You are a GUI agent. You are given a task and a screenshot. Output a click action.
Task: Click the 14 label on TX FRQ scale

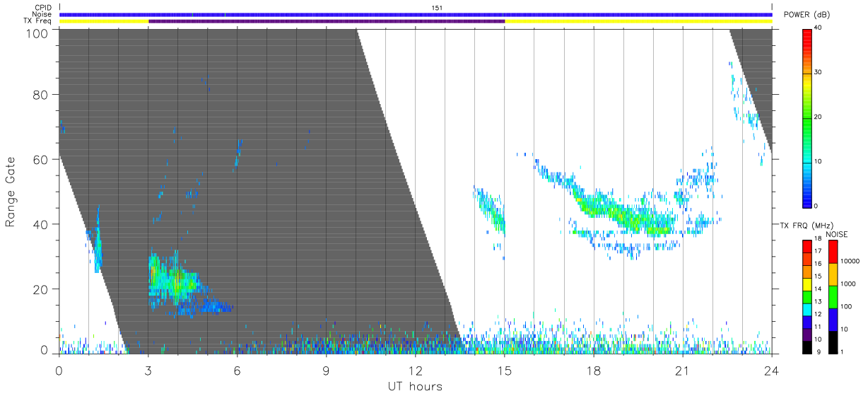[x=818, y=289]
